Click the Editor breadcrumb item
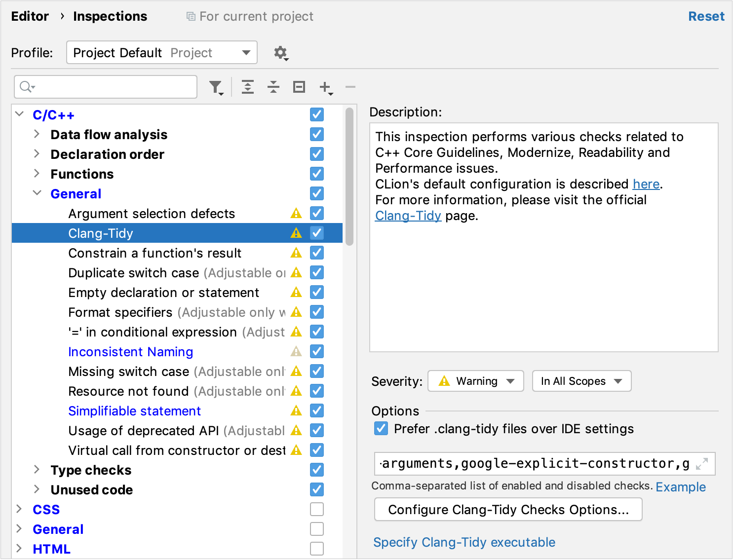This screenshot has width=734, height=560. point(30,16)
